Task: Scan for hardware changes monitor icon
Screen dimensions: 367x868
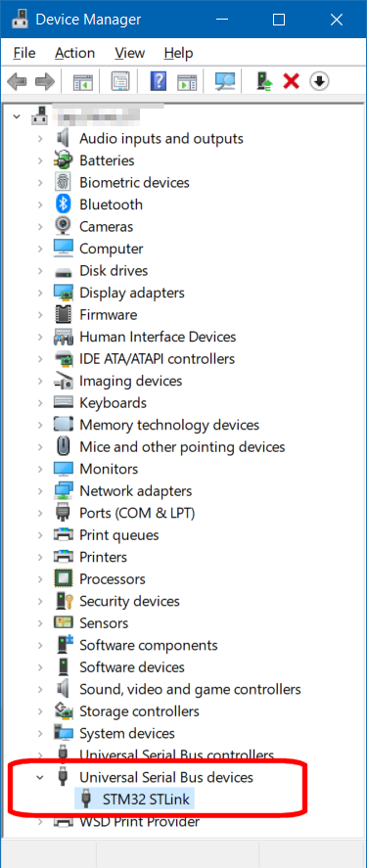Action: 225,82
